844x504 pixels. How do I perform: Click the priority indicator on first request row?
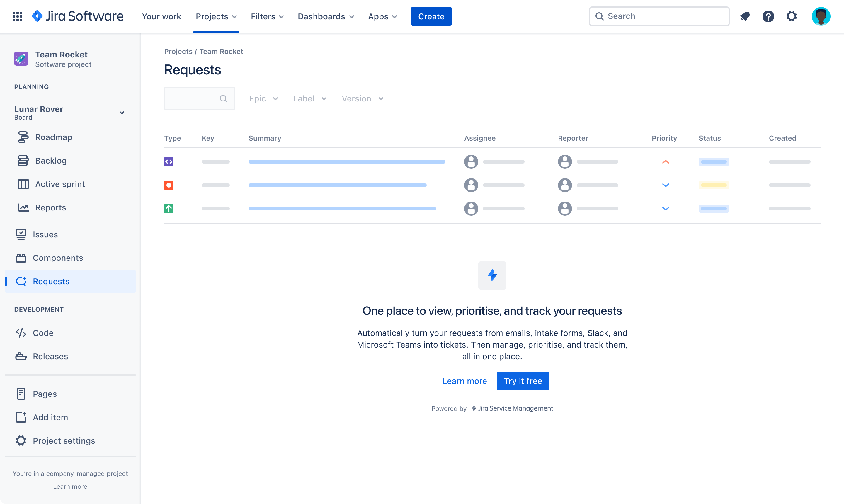[665, 162]
